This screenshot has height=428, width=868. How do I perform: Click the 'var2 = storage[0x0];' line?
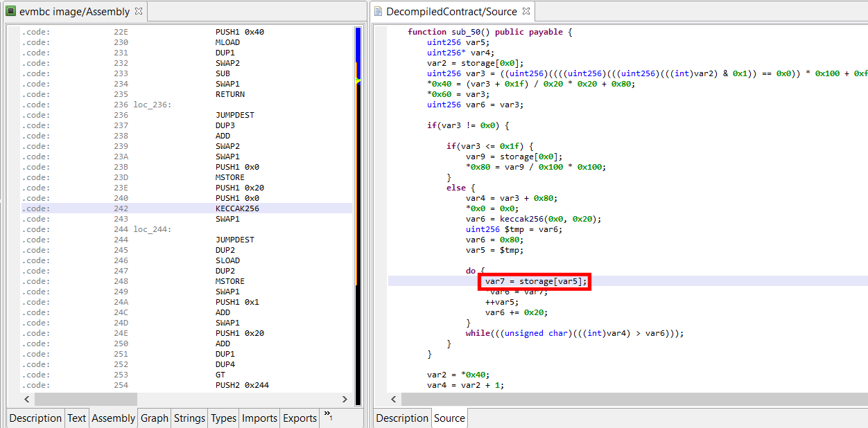point(476,63)
